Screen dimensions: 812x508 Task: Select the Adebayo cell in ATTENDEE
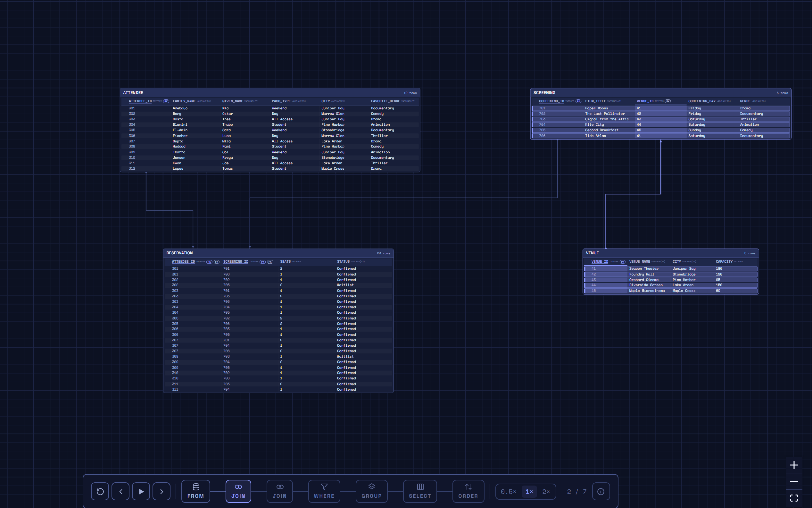tap(180, 108)
